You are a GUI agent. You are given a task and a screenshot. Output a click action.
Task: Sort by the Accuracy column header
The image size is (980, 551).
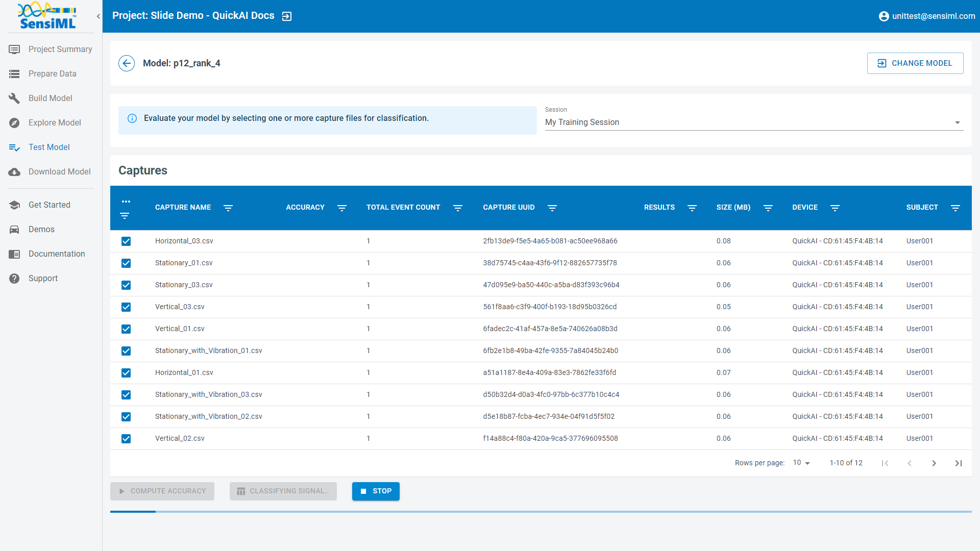[x=305, y=208]
